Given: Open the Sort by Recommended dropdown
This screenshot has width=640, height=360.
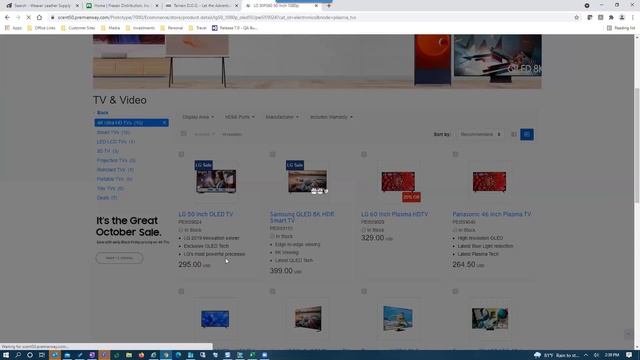Looking at the screenshot, I should click(x=480, y=134).
